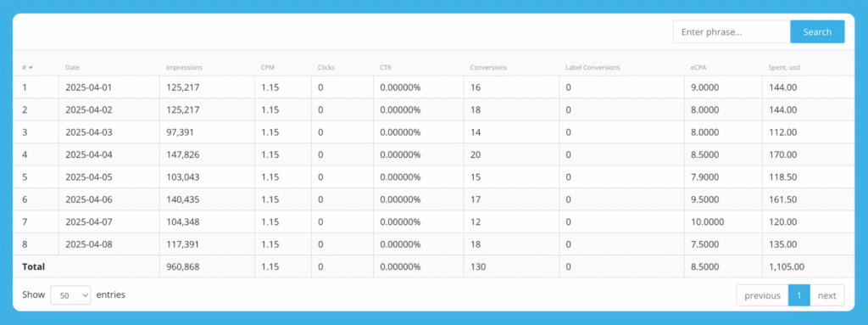This screenshot has width=868, height=325.
Task: Click the Total row label
Action: click(x=33, y=266)
